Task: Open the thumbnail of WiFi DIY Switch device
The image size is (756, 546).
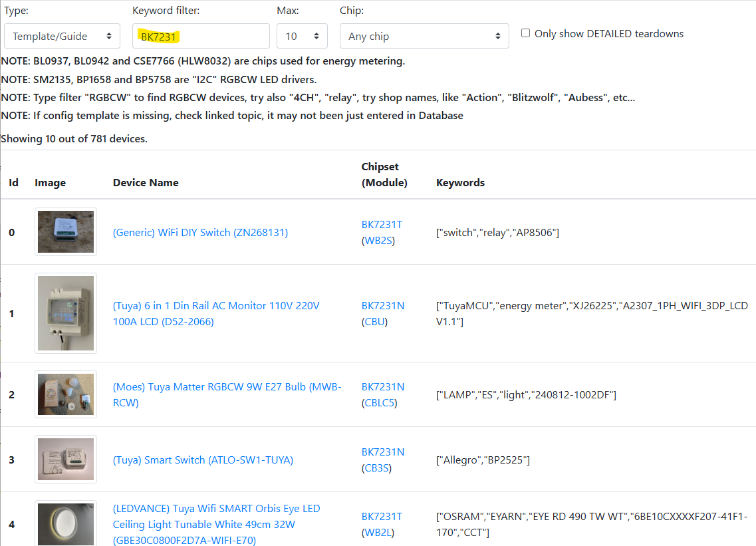Action: 66,231
